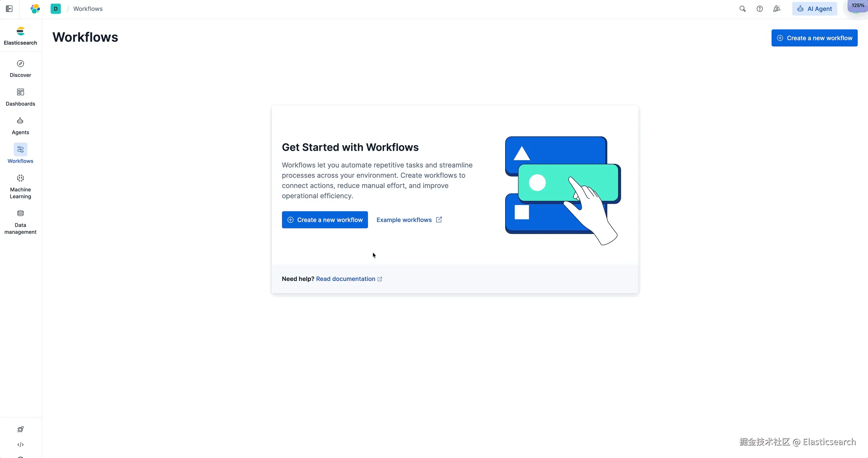Image resolution: width=868 pixels, height=458 pixels.
Task: Expand Data management in the sidebar
Action: pyautogui.click(x=21, y=223)
